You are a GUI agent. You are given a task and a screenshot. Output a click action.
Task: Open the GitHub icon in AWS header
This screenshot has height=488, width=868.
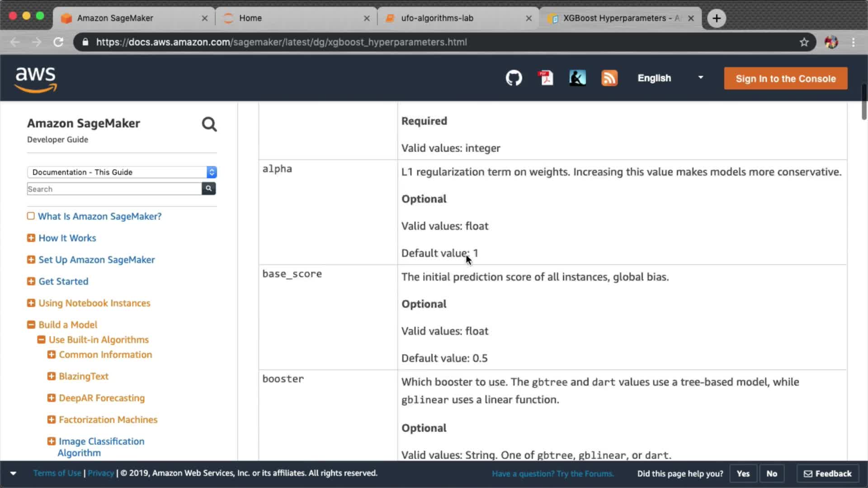click(514, 78)
